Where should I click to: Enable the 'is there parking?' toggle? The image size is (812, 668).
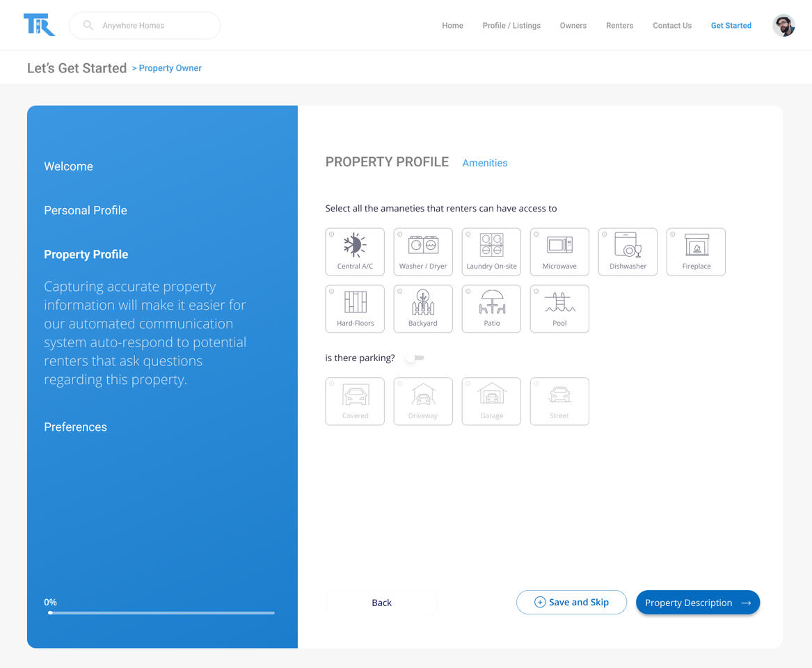(415, 358)
